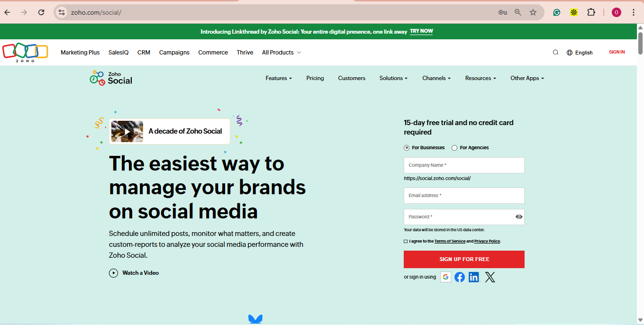
Task: Sign in using LinkedIn icon
Action: click(474, 277)
